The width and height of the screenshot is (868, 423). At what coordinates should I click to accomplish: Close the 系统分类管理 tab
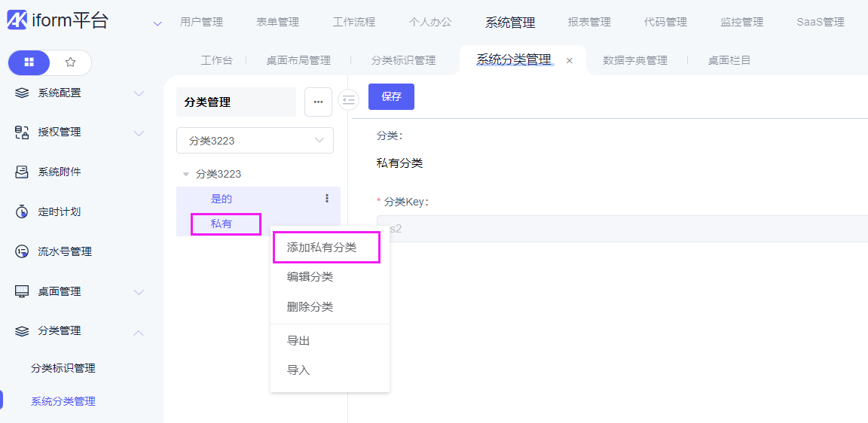(570, 60)
